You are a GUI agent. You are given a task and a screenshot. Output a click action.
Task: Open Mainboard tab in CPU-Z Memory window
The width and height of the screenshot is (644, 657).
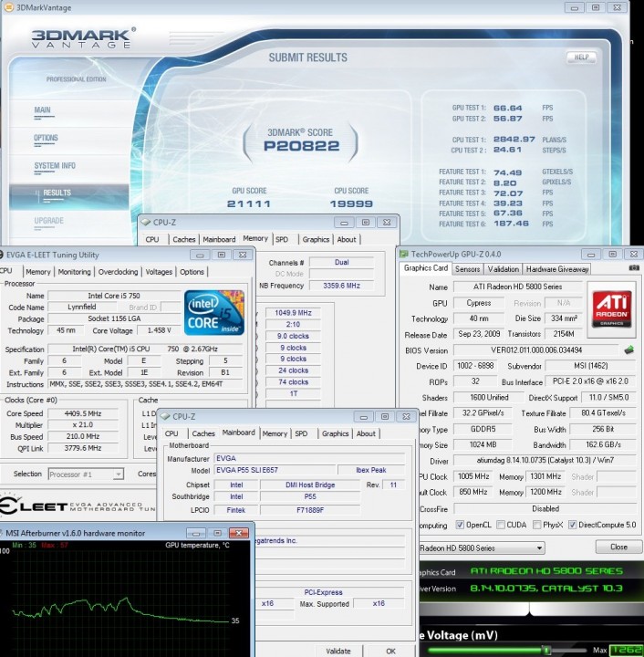(219, 239)
